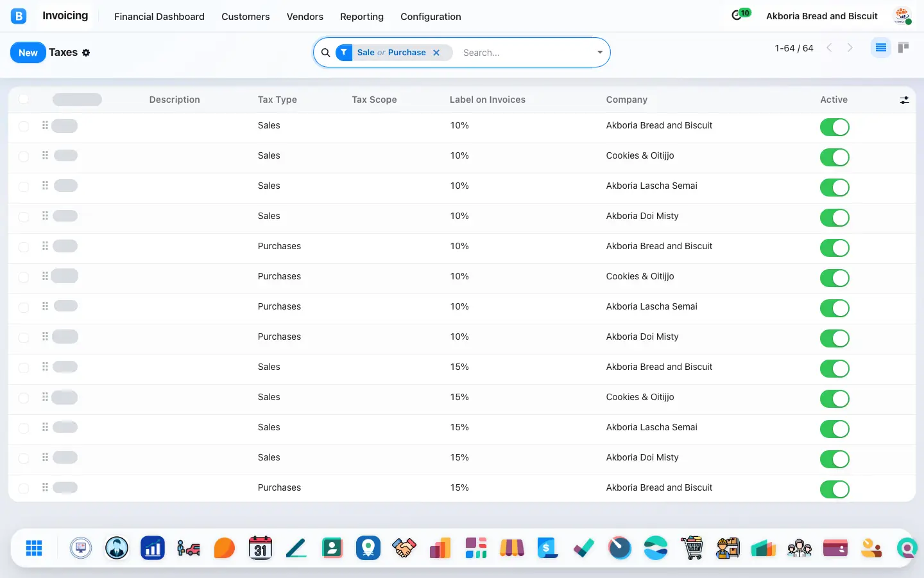Sort by the Label on Invoices column header
This screenshot has height=578, width=924.
pos(488,100)
